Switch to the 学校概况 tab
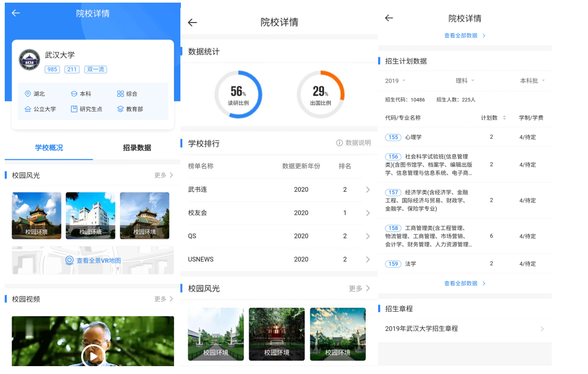Image resolution: width=588 pixels, height=374 pixels. click(x=49, y=148)
